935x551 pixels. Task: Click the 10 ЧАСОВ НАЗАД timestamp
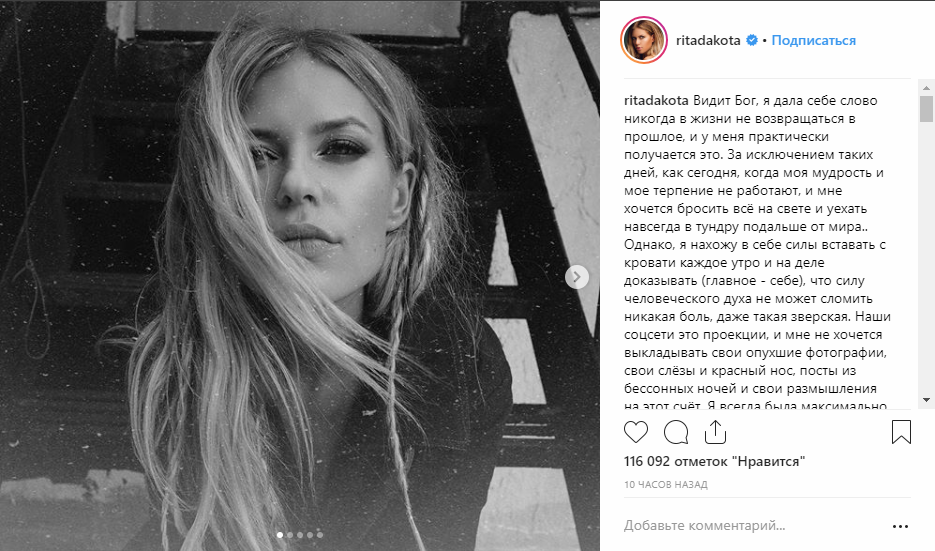[665, 485]
